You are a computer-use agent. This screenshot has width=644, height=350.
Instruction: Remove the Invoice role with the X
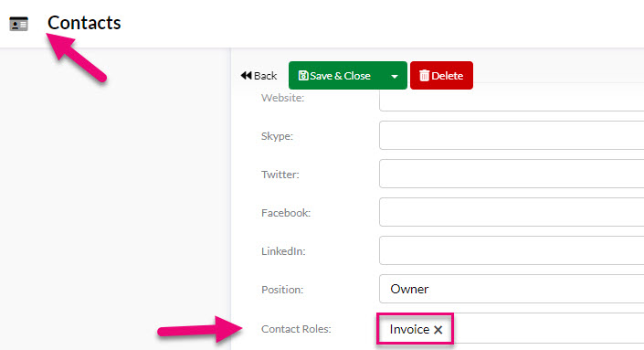[x=438, y=330]
